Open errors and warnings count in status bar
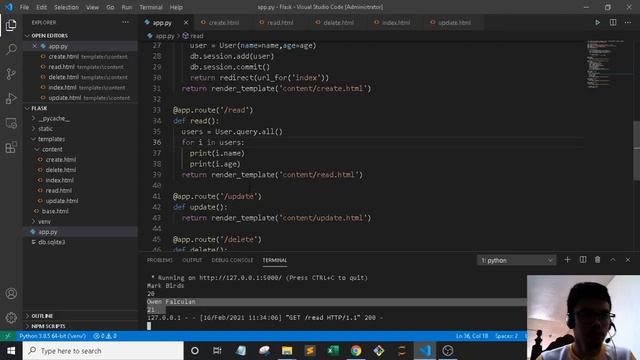The width and height of the screenshot is (640, 360). click(x=105, y=336)
